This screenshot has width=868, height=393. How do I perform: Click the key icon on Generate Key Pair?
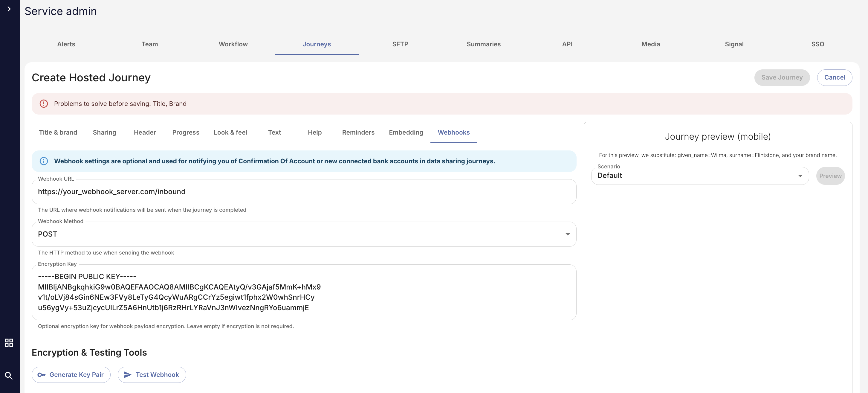[42, 375]
